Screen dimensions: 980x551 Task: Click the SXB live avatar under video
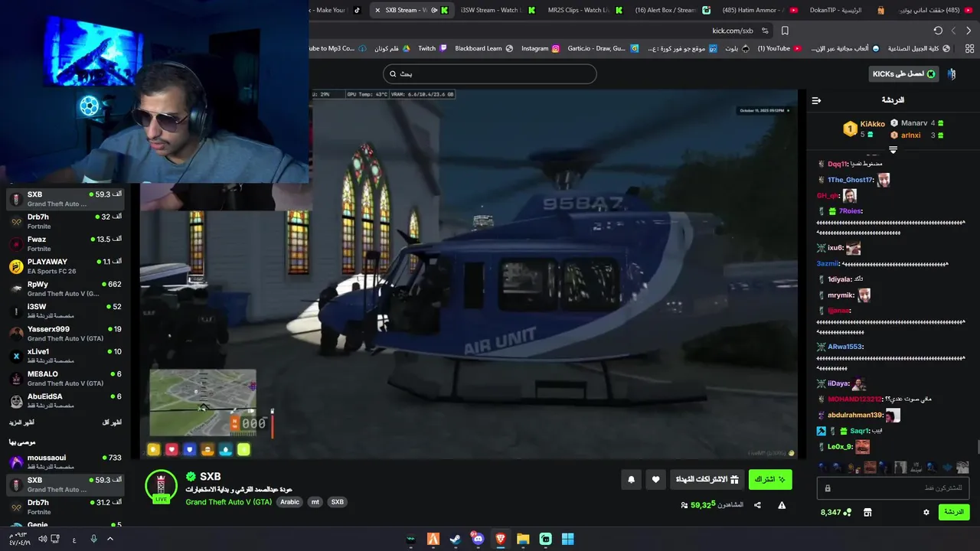click(161, 486)
